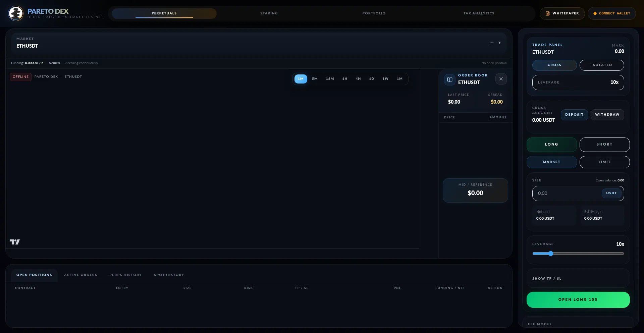Screen dimensions: 644x333
Task: Click the No open position text
Action: (x=494, y=63)
